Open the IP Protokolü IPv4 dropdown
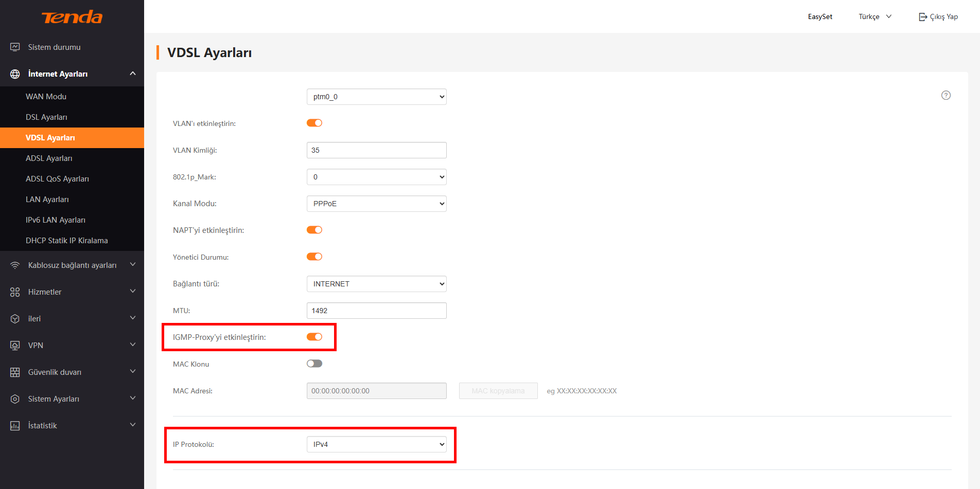The height and width of the screenshot is (489, 980). coord(377,444)
